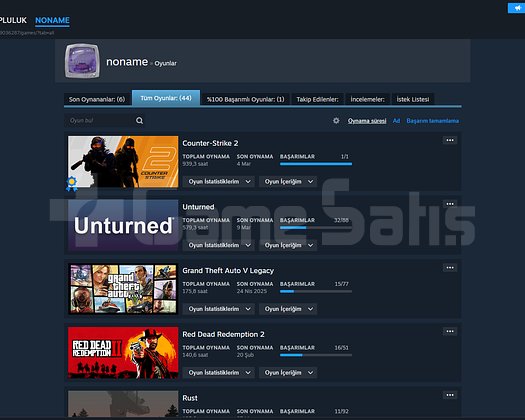
Task: Click the 1/1 achievements count for Counter-Strike 2
Action: coord(345,156)
